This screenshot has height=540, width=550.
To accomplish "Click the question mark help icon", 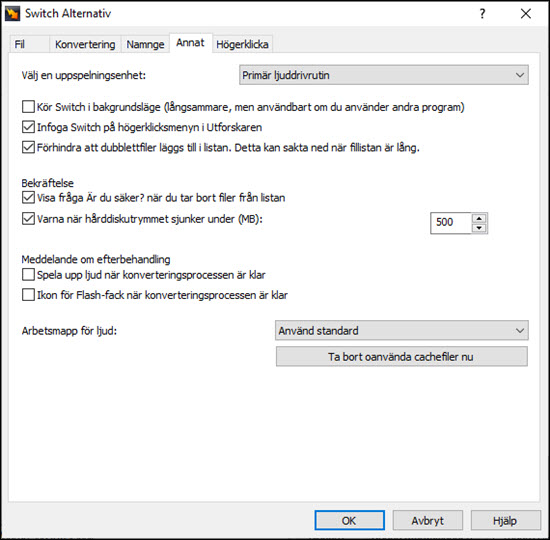I will point(482,14).
